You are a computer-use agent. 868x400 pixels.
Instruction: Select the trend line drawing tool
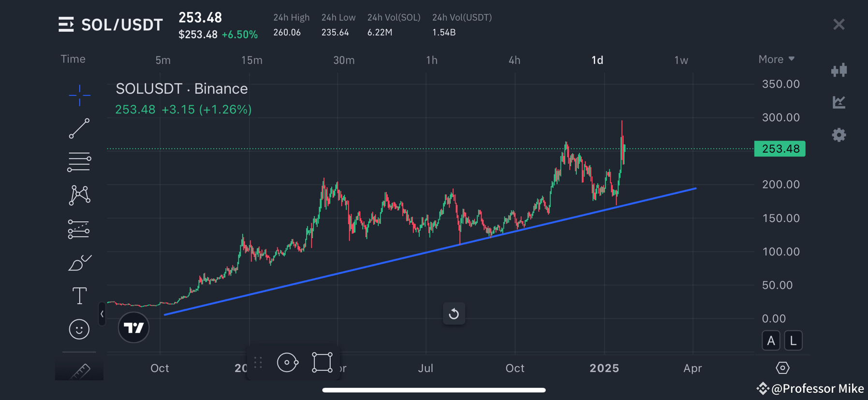[x=79, y=129]
